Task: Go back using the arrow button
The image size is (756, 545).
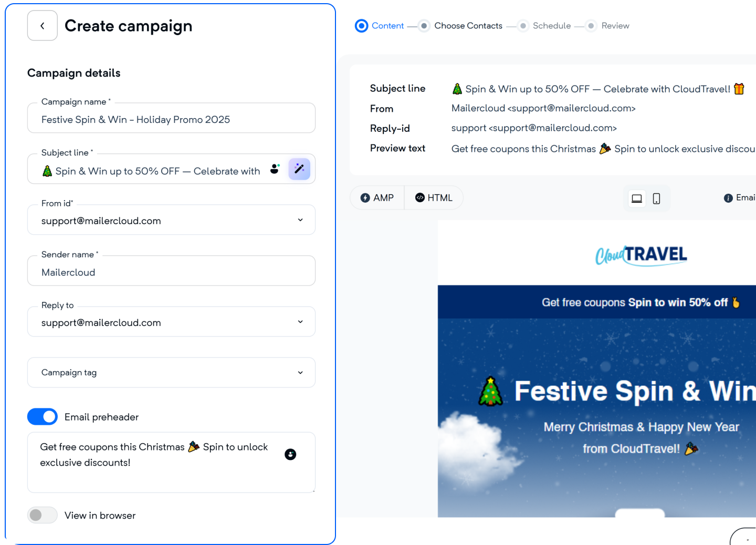Action: tap(43, 26)
